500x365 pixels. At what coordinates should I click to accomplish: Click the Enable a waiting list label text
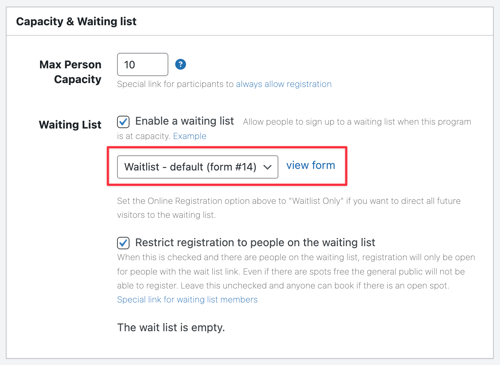[184, 121]
